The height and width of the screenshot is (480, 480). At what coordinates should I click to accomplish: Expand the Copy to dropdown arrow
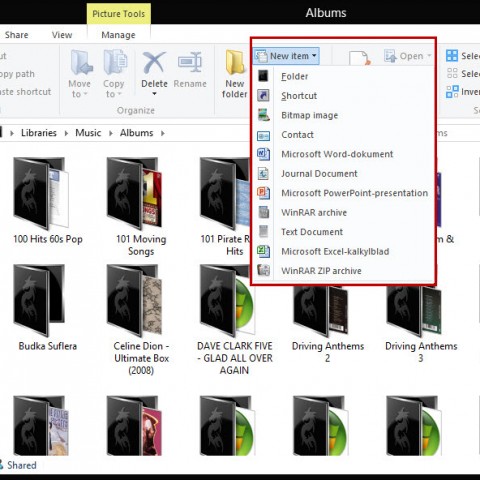(119, 94)
